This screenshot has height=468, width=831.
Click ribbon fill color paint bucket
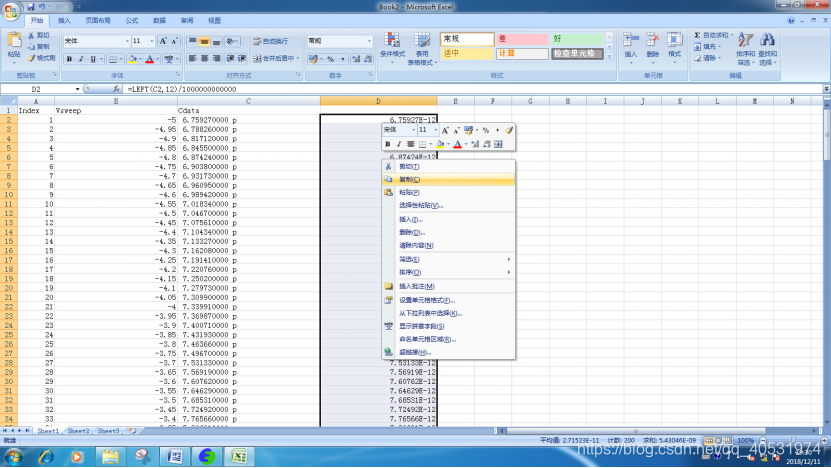(x=132, y=59)
